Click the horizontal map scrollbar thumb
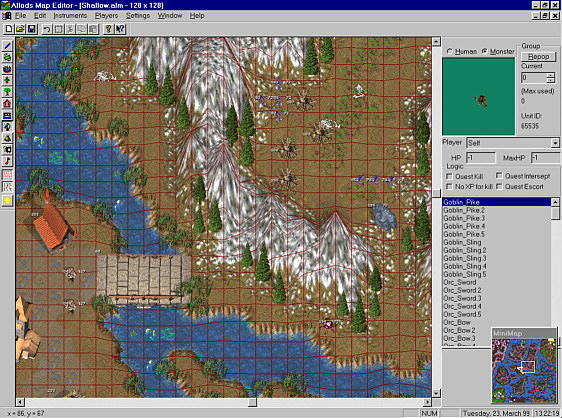 click(x=252, y=402)
